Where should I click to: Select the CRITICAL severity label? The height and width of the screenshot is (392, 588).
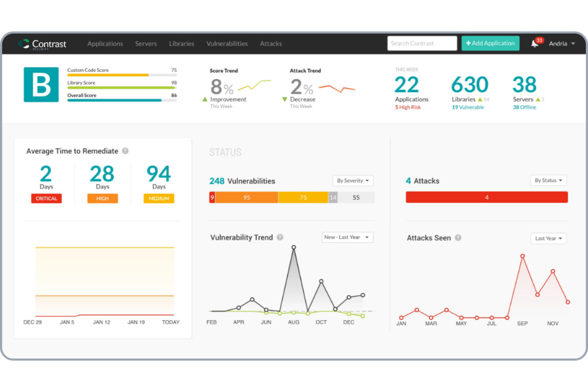46,198
